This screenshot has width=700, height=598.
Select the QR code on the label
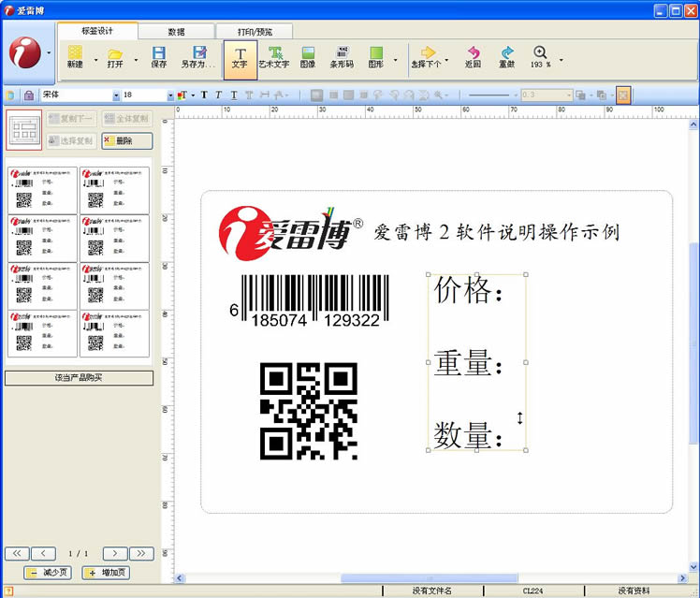click(309, 411)
